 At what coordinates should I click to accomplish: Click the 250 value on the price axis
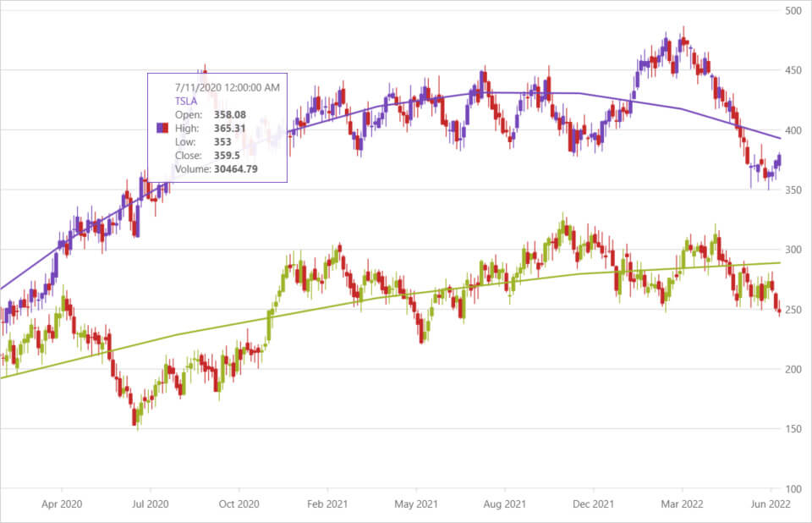coord(793,310)
